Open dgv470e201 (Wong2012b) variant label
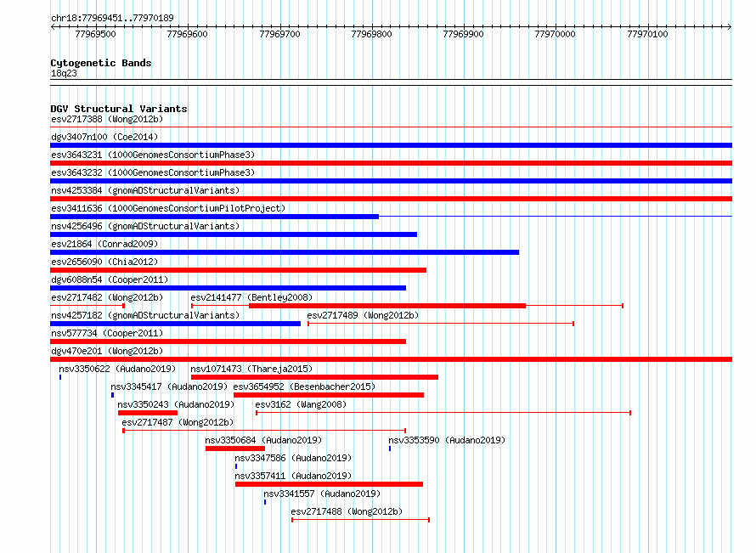Image resolution: width=756 pixels, height=553 pixels. coord(107,351)
